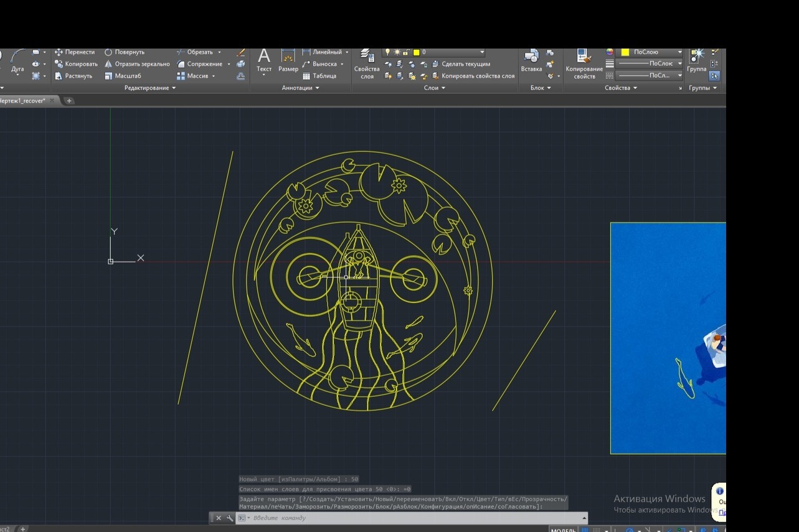Click Копирование свойств (Match Properties)
This screenshot has height=532, width=799.
click(x=584, y=65)
